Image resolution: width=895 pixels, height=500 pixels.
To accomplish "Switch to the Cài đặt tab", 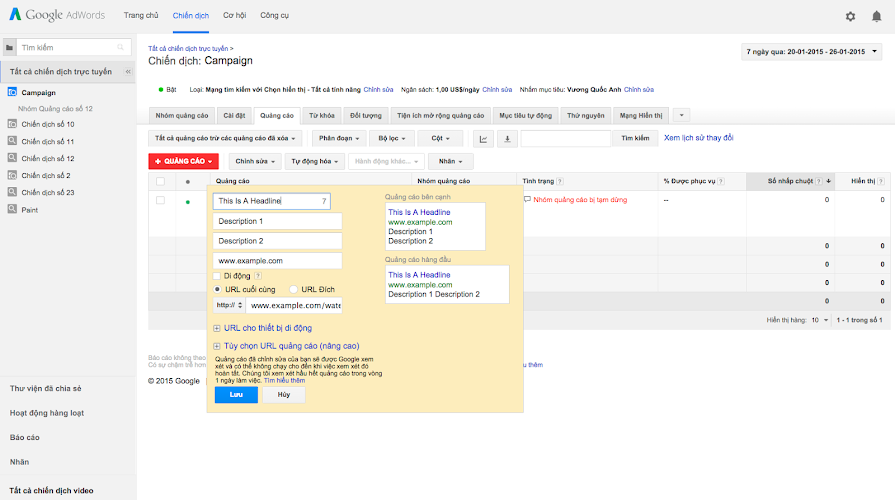I will click(x=234, y=115).
